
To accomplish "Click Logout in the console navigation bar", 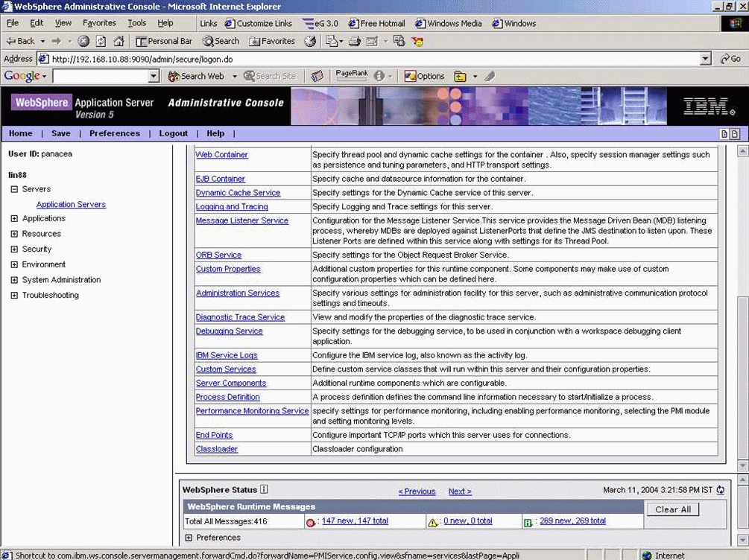I will [x=174, y=134].
